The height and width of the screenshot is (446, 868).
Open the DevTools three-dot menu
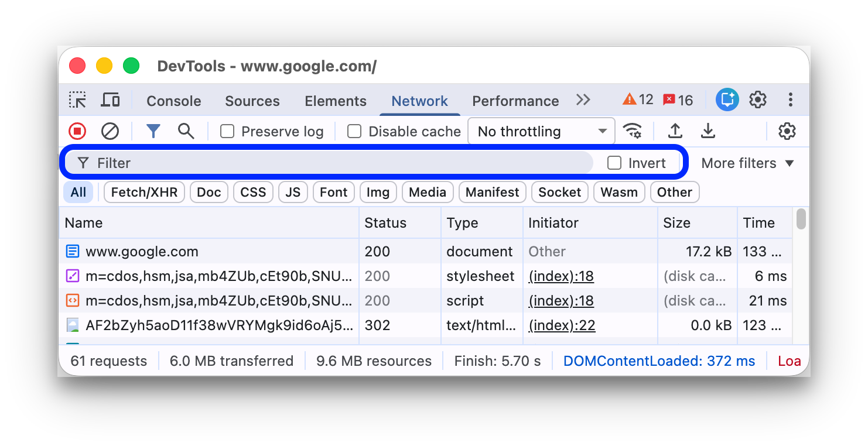(x=791, y=100)
